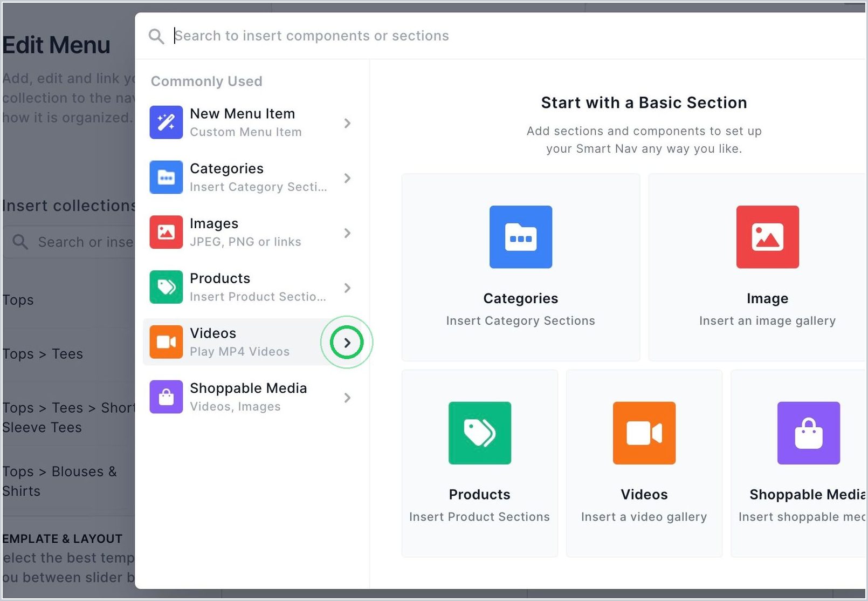
Task: Click the 'Shoppable Media' card title
Action: tap(807, 495)
